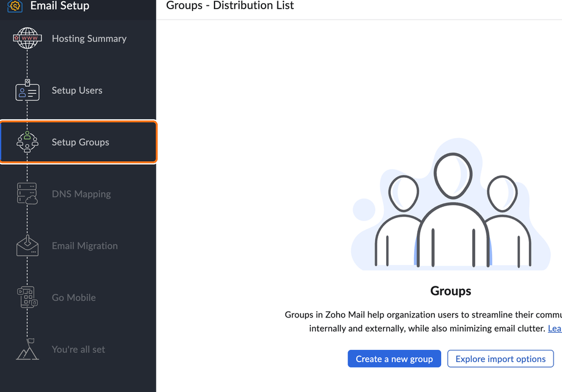562x392 pixels.
Task: Click the Email Setup gear icon
Action: click(x=15, y=5)
